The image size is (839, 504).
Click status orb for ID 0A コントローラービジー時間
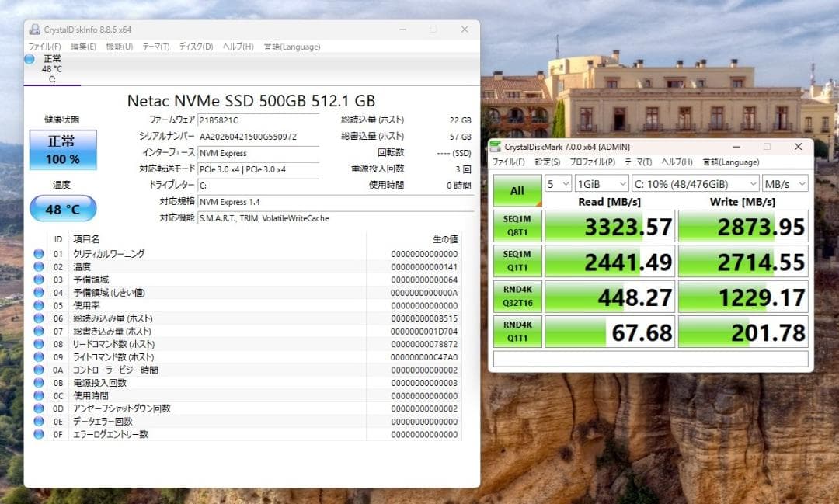coord(39,370)
